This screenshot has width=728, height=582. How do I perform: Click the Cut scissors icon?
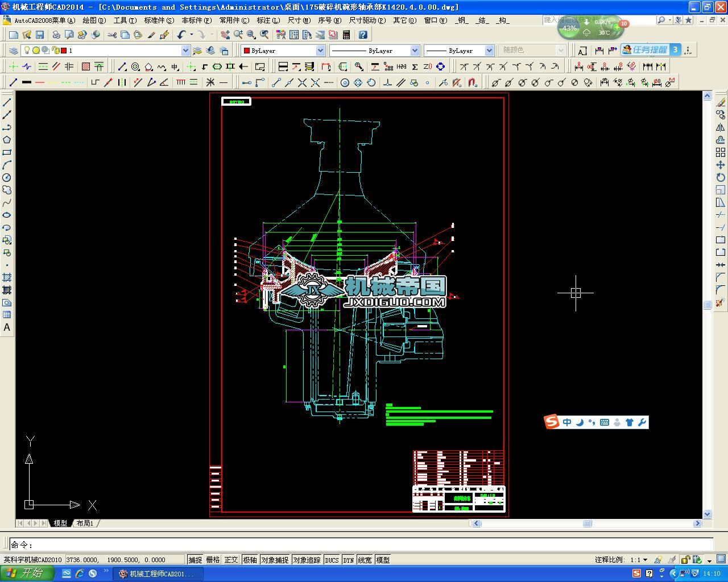[112, 35]
